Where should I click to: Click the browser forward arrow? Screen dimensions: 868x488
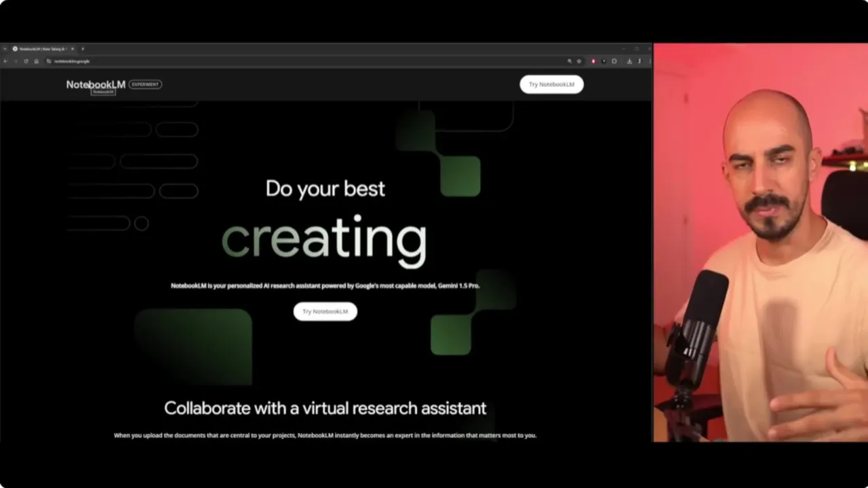coord(16,61)
